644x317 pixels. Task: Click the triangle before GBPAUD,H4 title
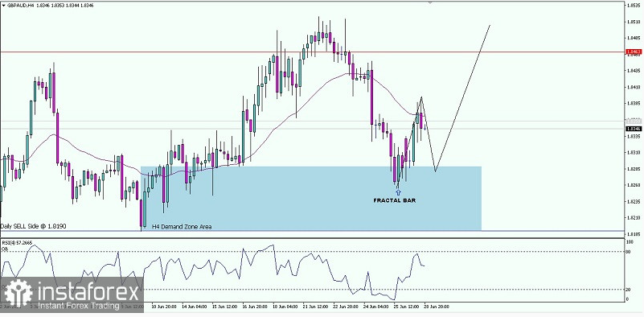point(3,6)
